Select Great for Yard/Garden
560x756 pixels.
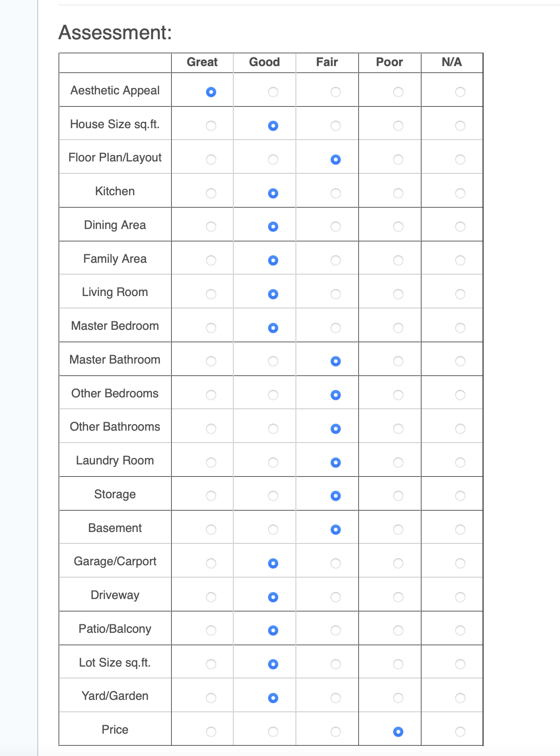[x=211, y=698]
